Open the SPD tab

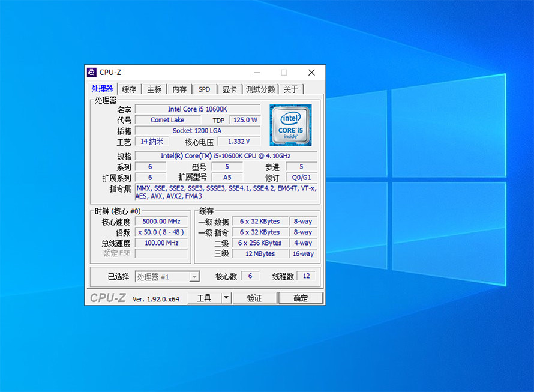[205, 89]
